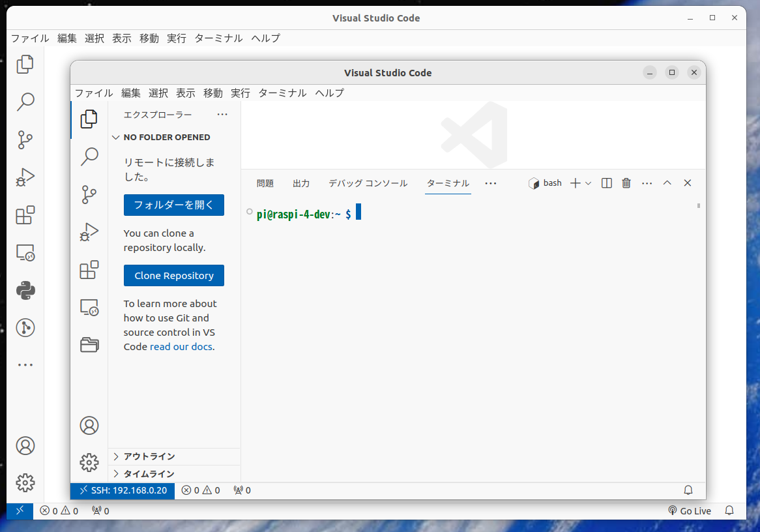Open Explorer views and more actions ellipsis
The image size is (760, 532).
(x=222, y=115)
